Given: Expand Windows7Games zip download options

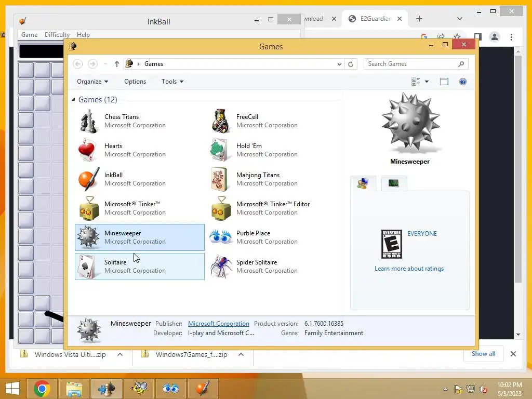Looking at the screenshot, I should [241, 354].
